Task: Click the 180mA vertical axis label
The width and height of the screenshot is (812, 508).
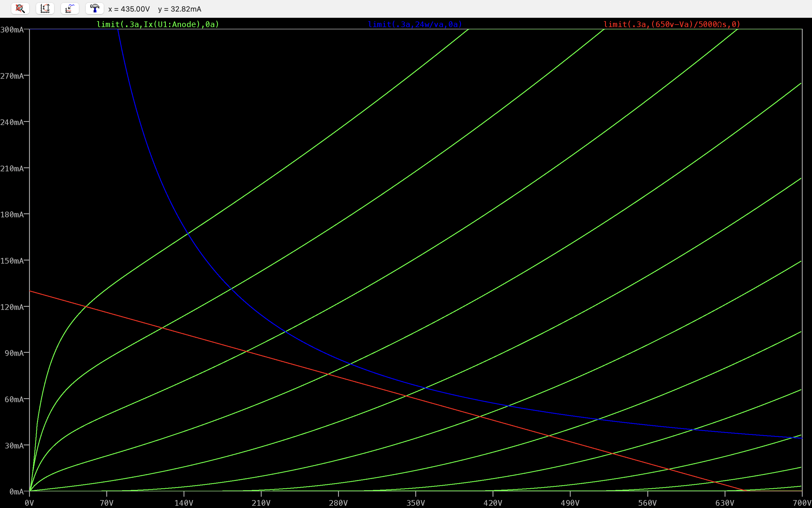Action: [12, 214]
